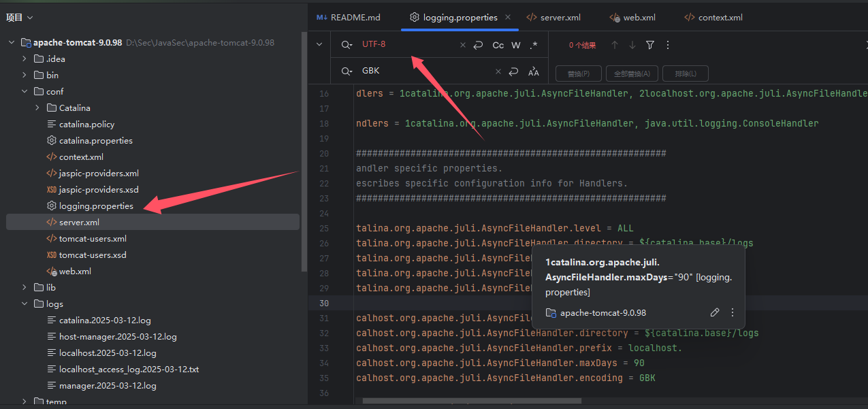Click the conf folder icon

tap(37, 91)
